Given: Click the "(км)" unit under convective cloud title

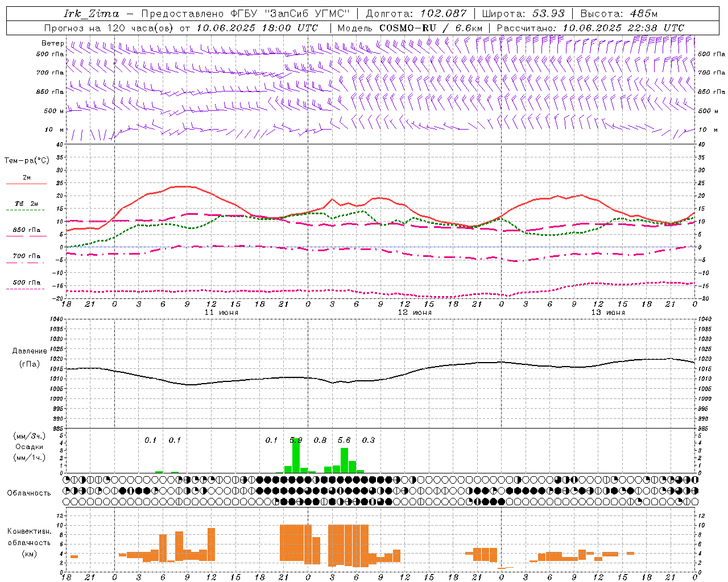Looking at the screenshot, I should (30, 554).
